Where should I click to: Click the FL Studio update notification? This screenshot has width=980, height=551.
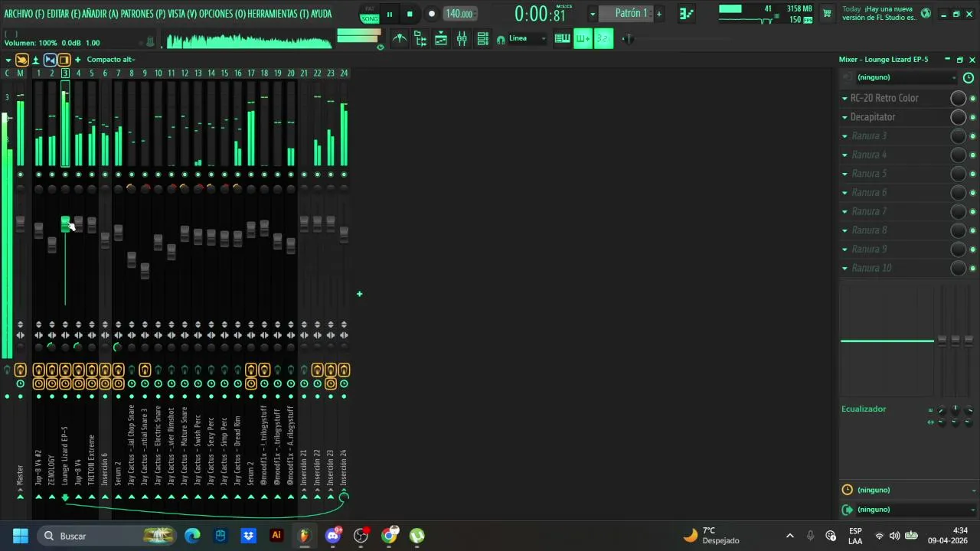click(x=879, y=13)
